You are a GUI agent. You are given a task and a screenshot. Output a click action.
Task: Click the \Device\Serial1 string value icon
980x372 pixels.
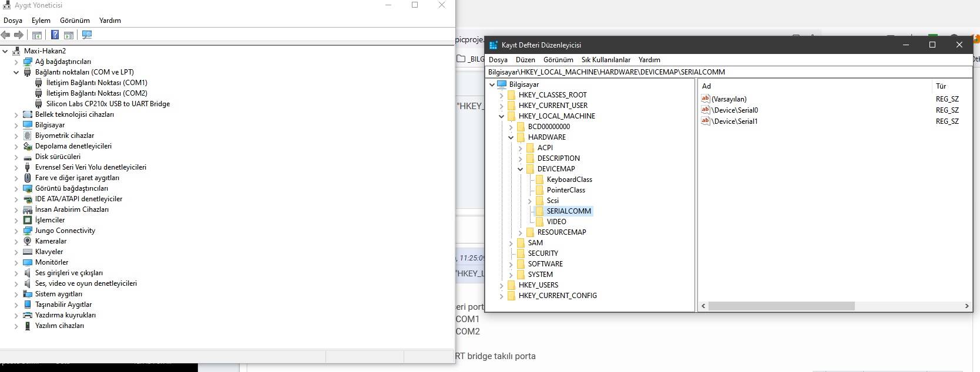(706, 121)
